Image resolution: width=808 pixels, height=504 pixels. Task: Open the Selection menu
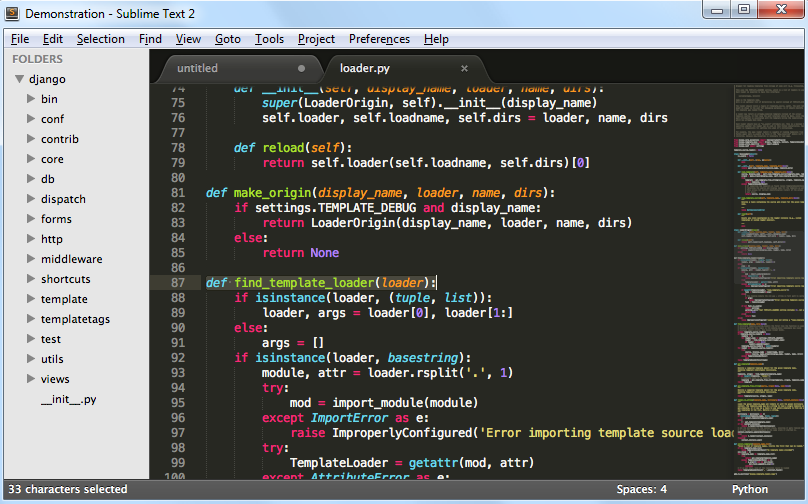point(100,39)
